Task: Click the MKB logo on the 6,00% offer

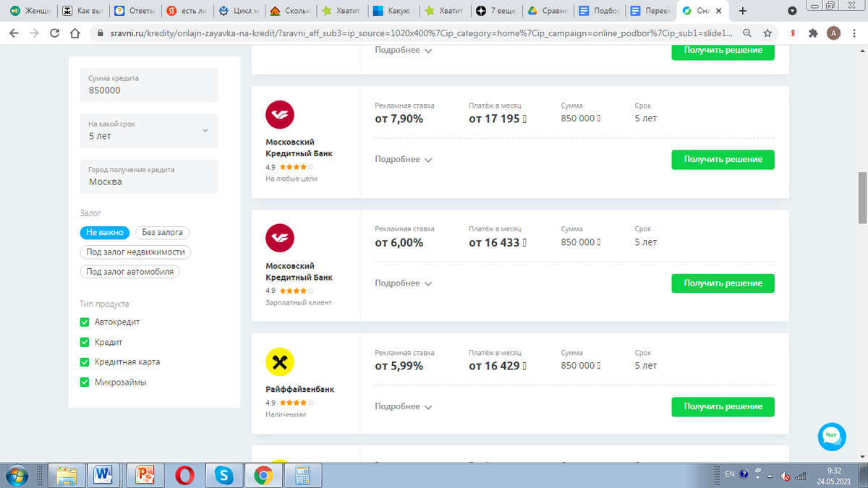Action: (x=280, y=239)
